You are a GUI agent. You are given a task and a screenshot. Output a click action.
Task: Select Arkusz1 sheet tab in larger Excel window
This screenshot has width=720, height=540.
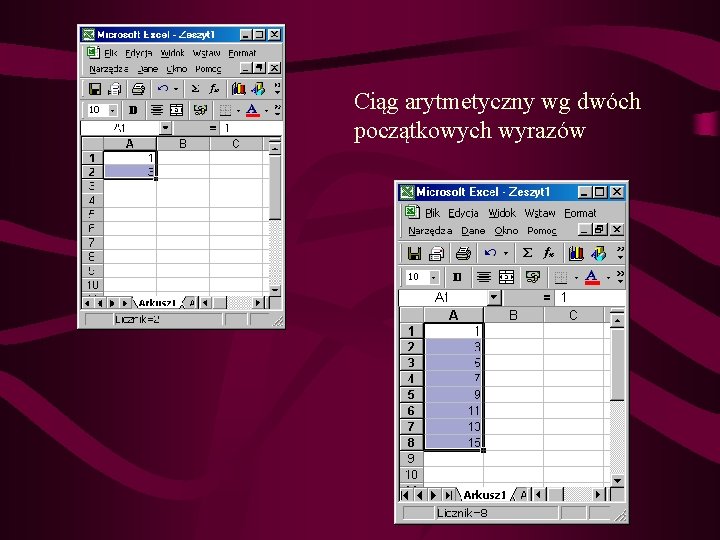(484, 495)
